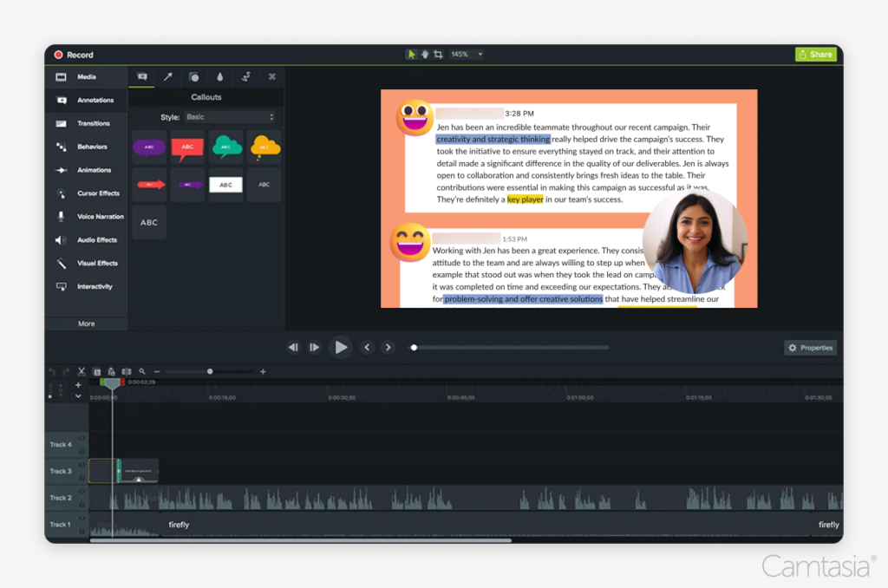Lock Track 3
This screenshot has height=588, width=888.
pyautogui.click(x=82, y=478)
